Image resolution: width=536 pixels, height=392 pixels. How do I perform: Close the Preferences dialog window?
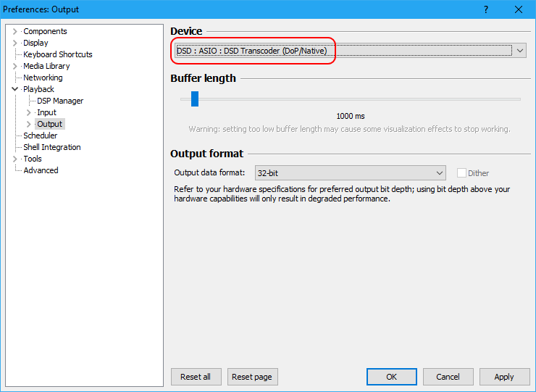tap(519, 9)
